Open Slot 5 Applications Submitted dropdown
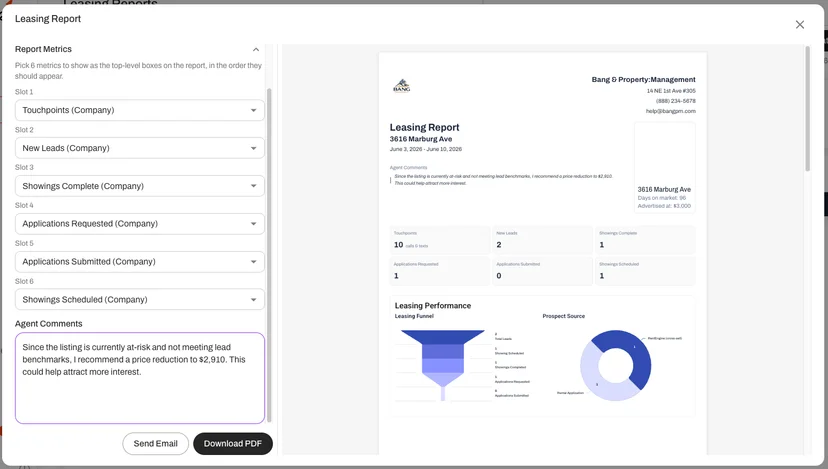This screenshot has width=828, height=469. point(139,261)
